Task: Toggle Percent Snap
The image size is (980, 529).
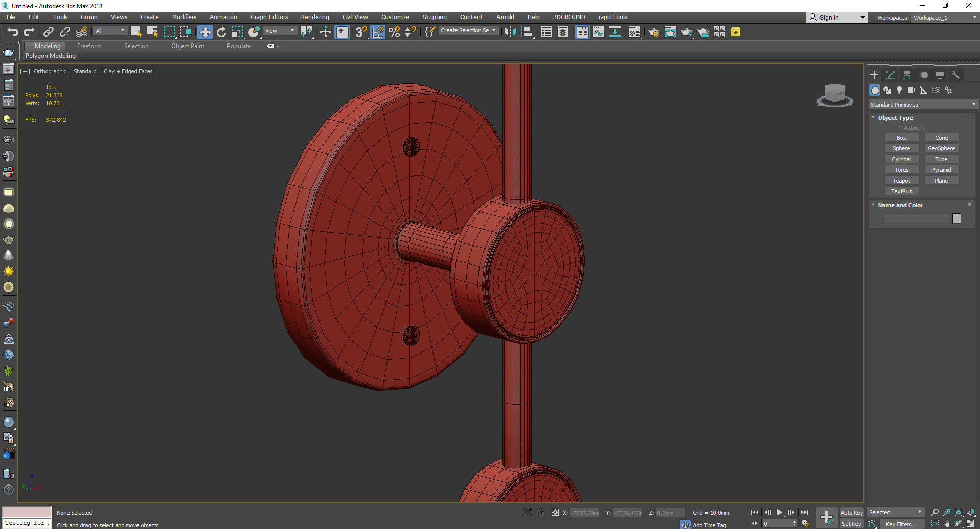Action: 394,32
